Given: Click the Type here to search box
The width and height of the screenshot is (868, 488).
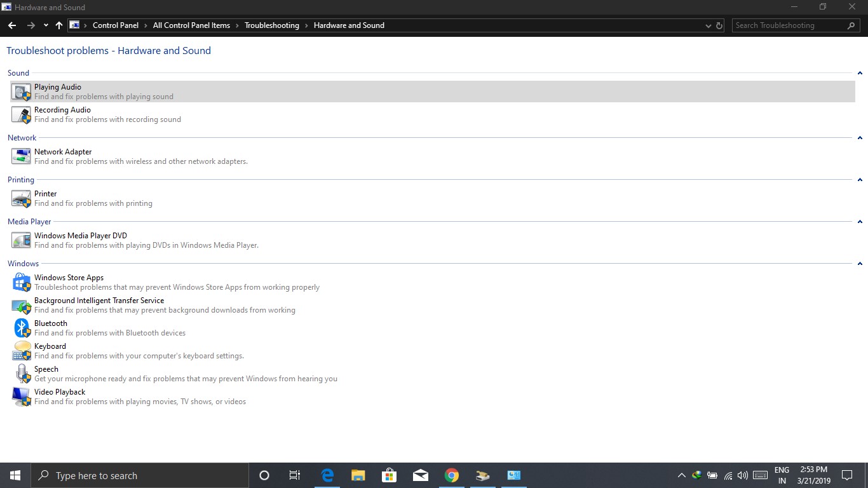Looking at the screenshot, I should point(140,475).
